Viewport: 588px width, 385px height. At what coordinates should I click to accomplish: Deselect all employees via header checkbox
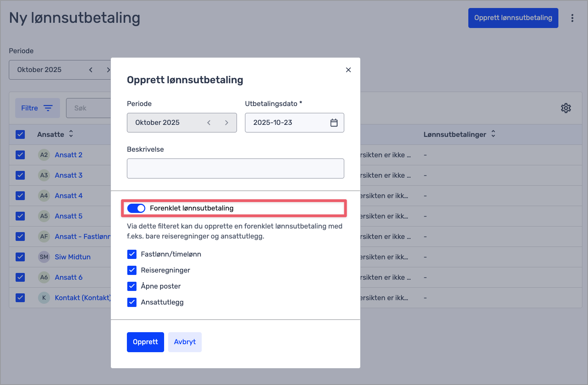[x=20, y=134]
